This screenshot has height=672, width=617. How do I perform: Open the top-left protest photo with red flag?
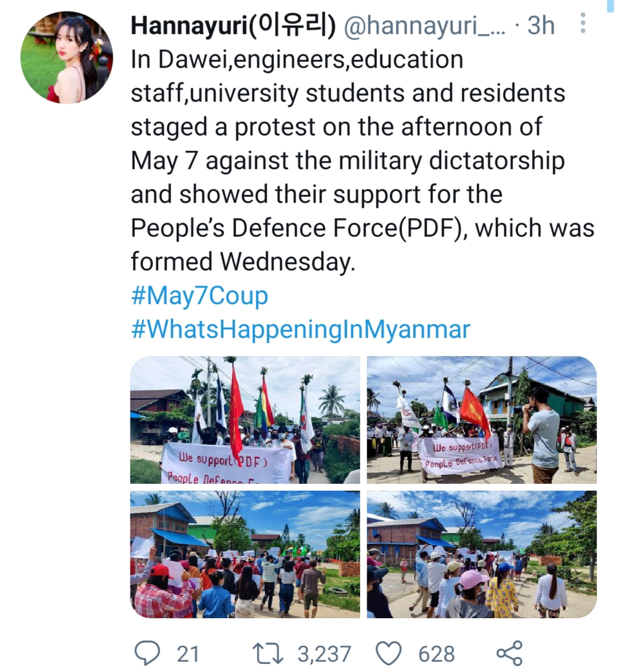tap(245, 420)
